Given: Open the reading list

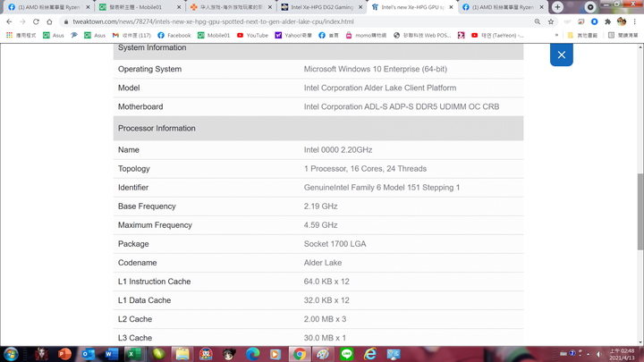Looking at the screenshot, I should [623, 35].
